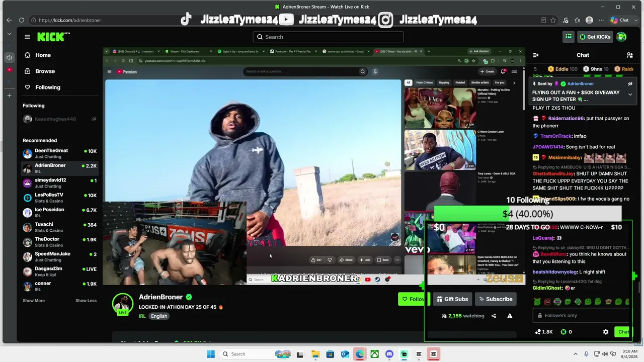Open the chat users list icon

629,55
